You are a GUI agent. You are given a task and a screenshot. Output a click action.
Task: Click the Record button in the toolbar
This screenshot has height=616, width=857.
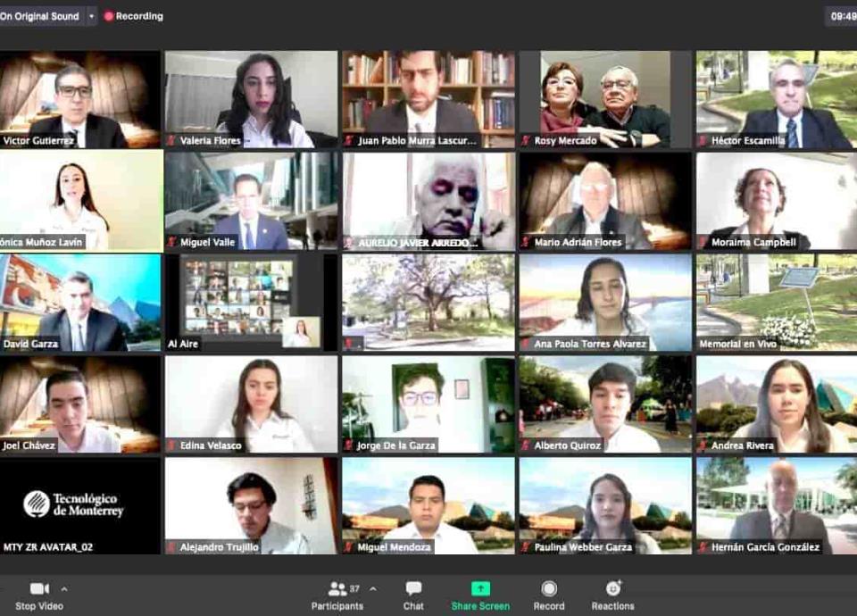pos(549,588)
